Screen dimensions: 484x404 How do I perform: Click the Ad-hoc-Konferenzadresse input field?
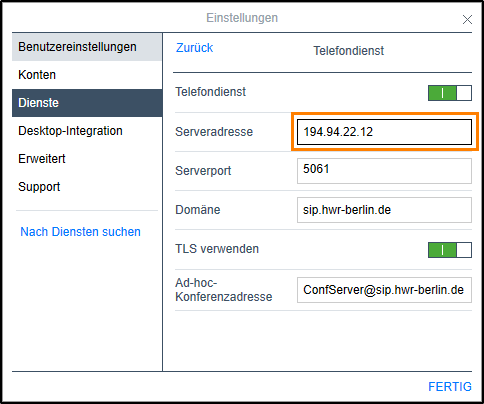pyautogui.click(x=384, y=290)
